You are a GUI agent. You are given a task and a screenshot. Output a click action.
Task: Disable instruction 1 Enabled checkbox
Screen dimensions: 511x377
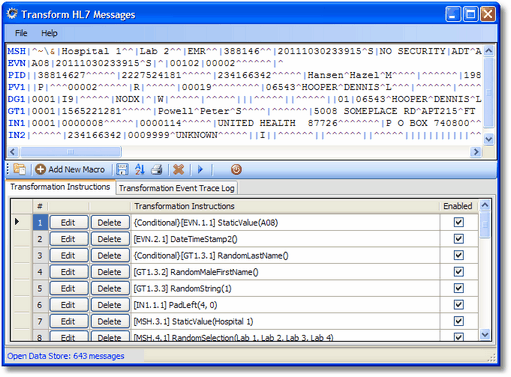click(x=459, y=222)
